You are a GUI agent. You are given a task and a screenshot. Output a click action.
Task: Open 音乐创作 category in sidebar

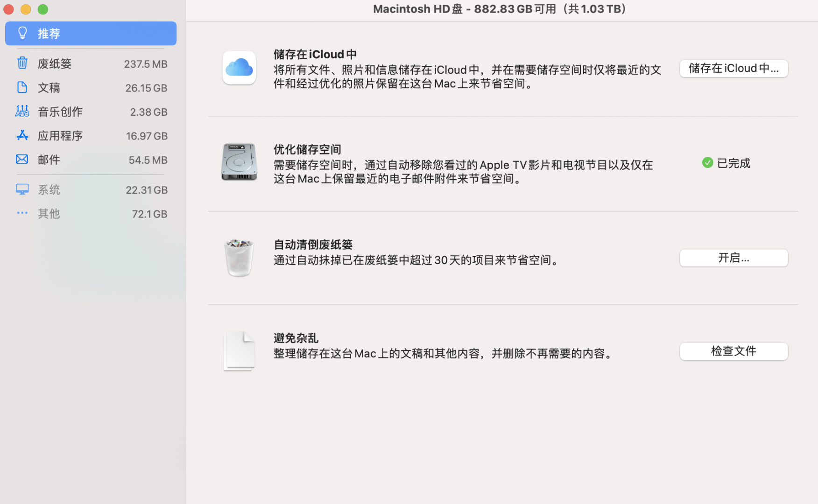(91, 112)
